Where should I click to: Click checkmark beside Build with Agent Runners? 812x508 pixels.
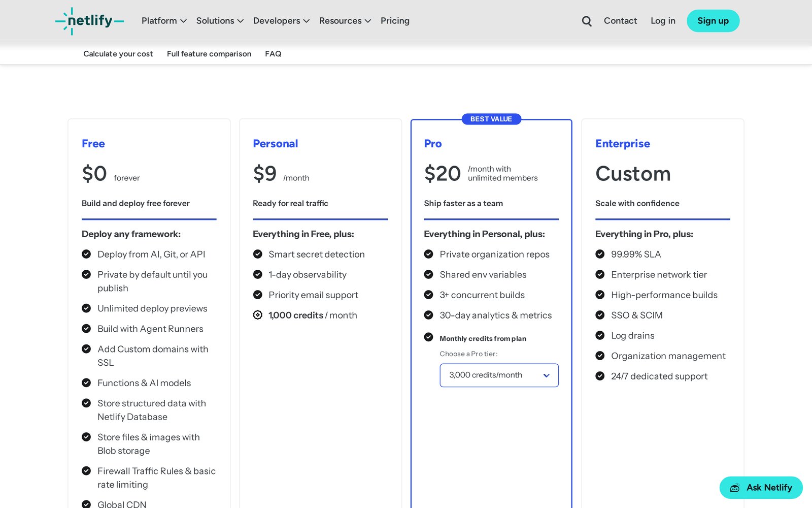click(86, 329)
